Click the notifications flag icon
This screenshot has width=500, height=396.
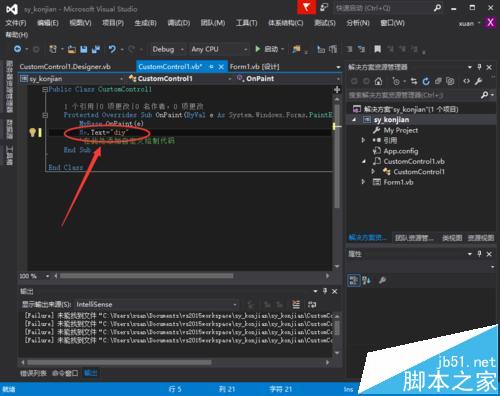pyautogui.click(x=306, y=7)
